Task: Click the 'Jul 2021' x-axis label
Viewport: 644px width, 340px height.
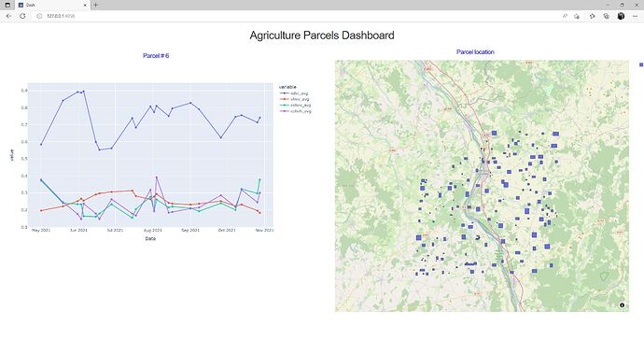Action: tap(115, 230)
